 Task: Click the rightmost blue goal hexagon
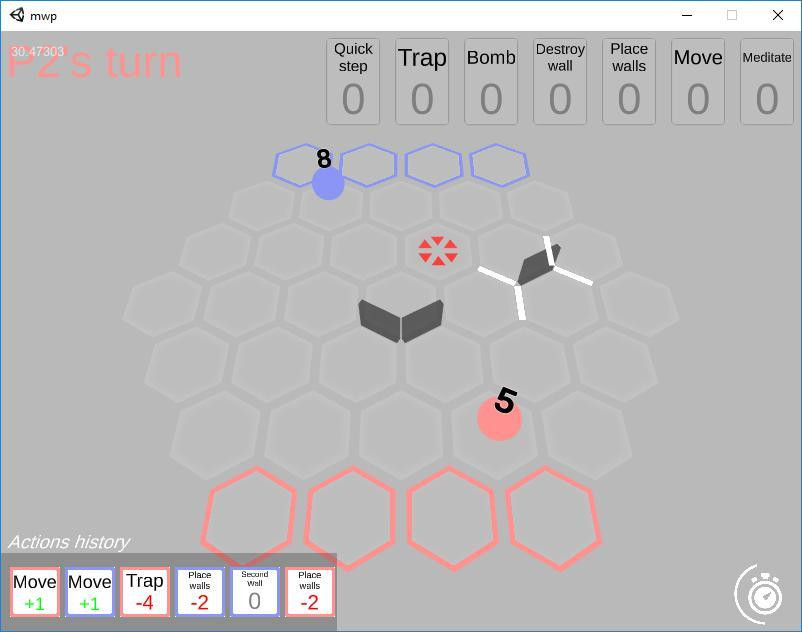coord(499,165)
